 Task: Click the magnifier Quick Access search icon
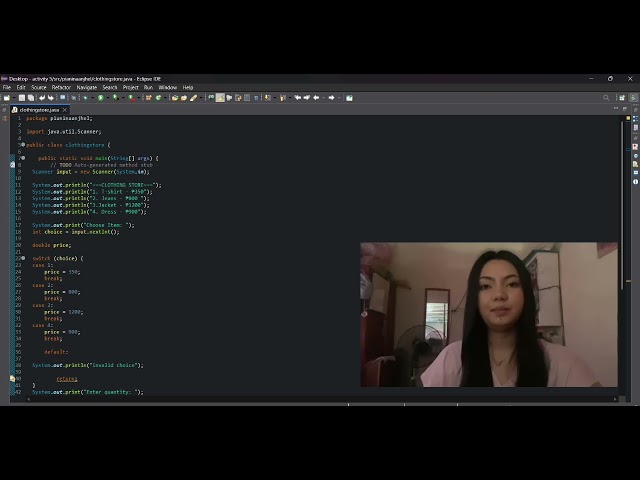606,98
